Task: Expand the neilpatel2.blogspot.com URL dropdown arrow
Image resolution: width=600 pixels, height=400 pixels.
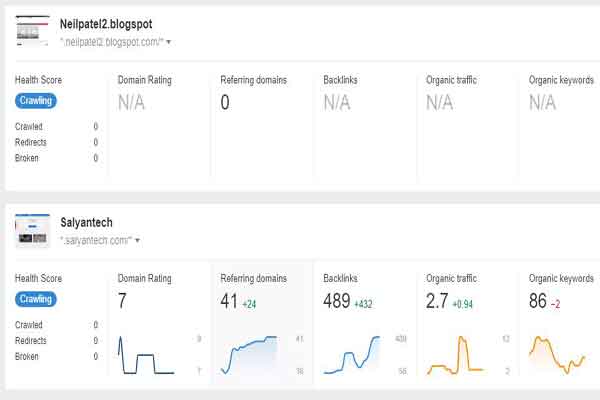Action: pyautogui.click(x=168, y=42)
